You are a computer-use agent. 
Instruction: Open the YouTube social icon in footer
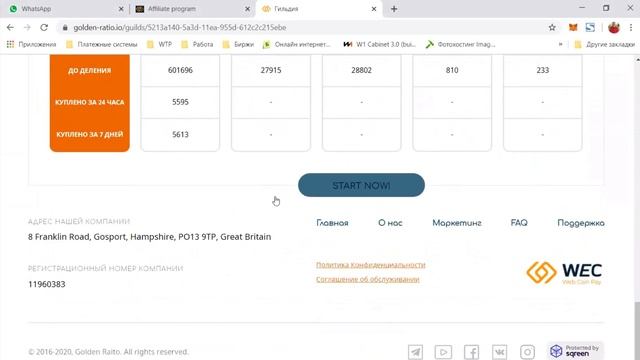(443, 351)
